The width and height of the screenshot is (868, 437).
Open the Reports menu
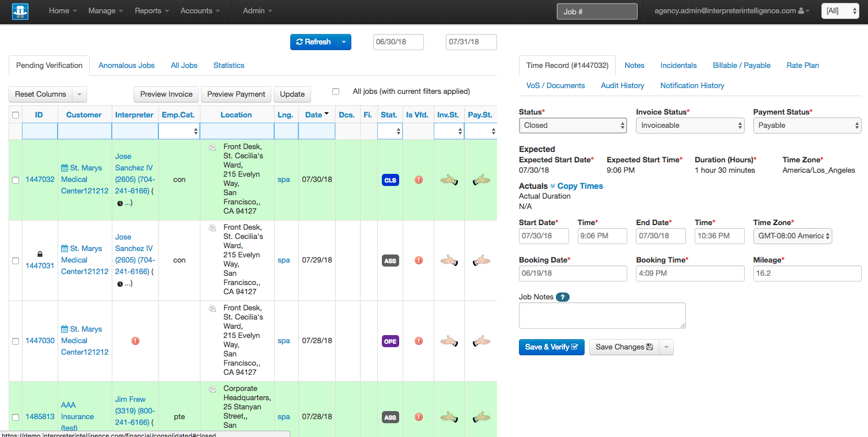[x=152, y=11]
